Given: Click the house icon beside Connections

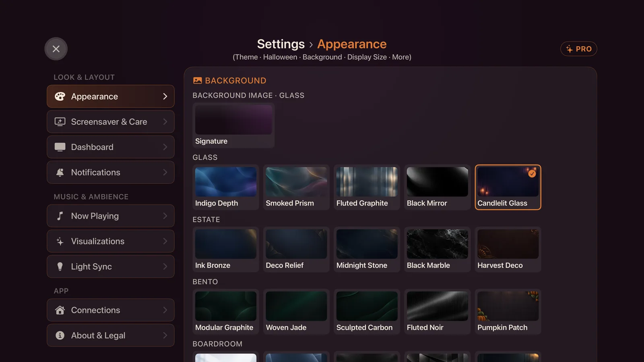Looking at the screenshot, I should 60,310.
